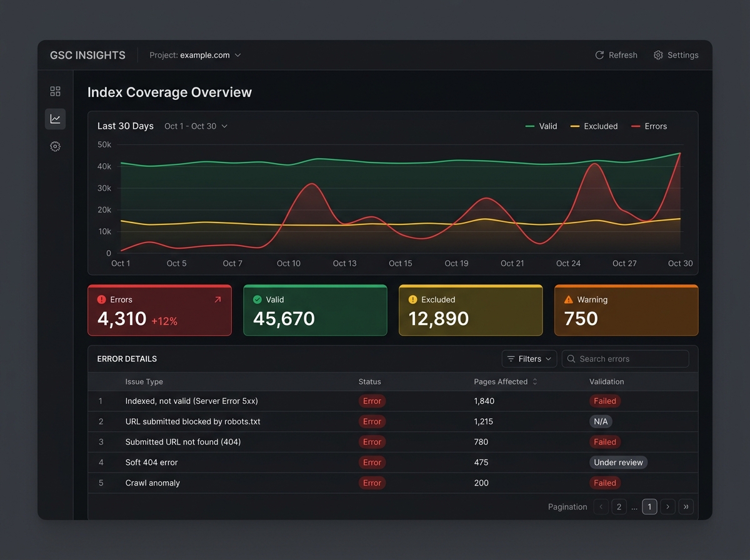Click the Oct 10 tick on chart axis

tap(289, 264)
